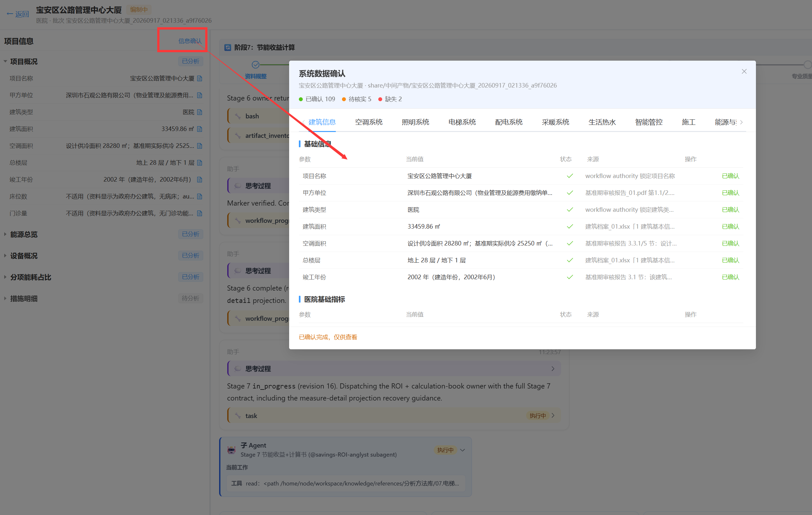Collapse the 子 Agent card chevron
Viewport: 812px width, 515px height.
(x=463, y=450)
